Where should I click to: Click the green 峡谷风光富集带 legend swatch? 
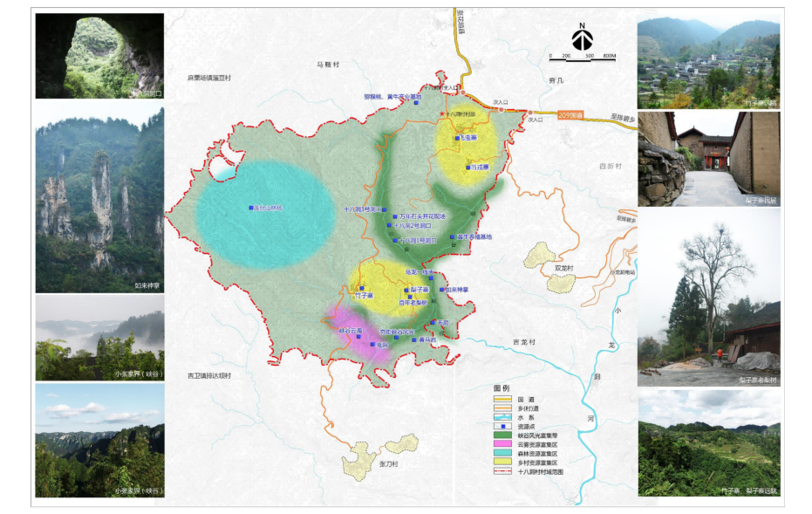tap(502, 435)
